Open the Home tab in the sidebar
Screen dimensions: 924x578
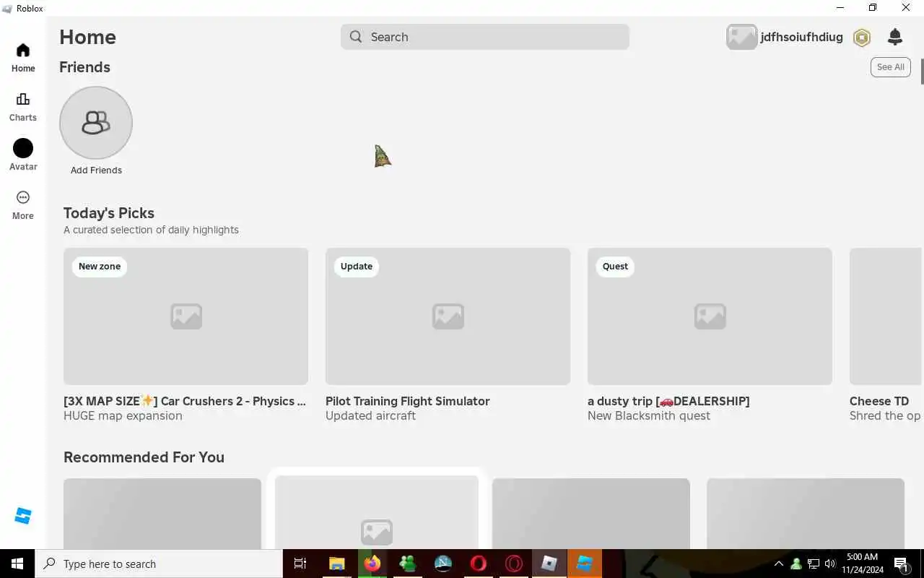tap(23, 58)
